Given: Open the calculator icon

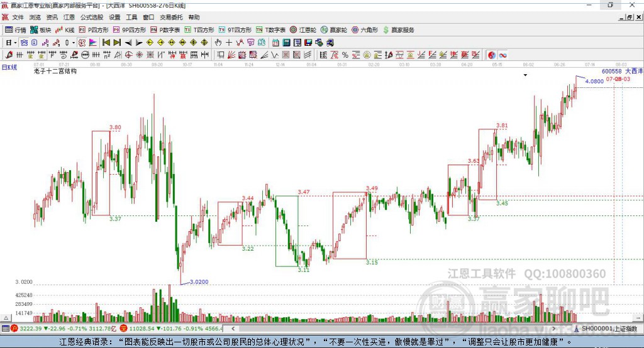Looking at the screenshot, I should tap(286, 43).
